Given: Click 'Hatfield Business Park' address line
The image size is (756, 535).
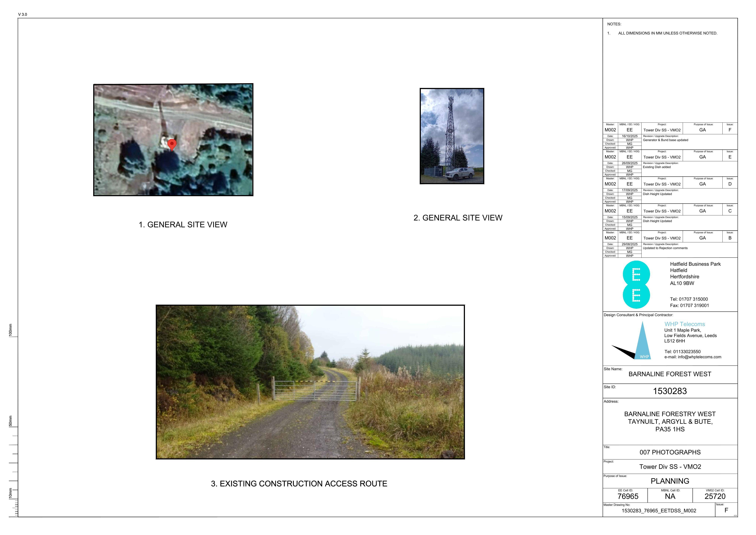Looking at the screenshot, I should [695, 264].
